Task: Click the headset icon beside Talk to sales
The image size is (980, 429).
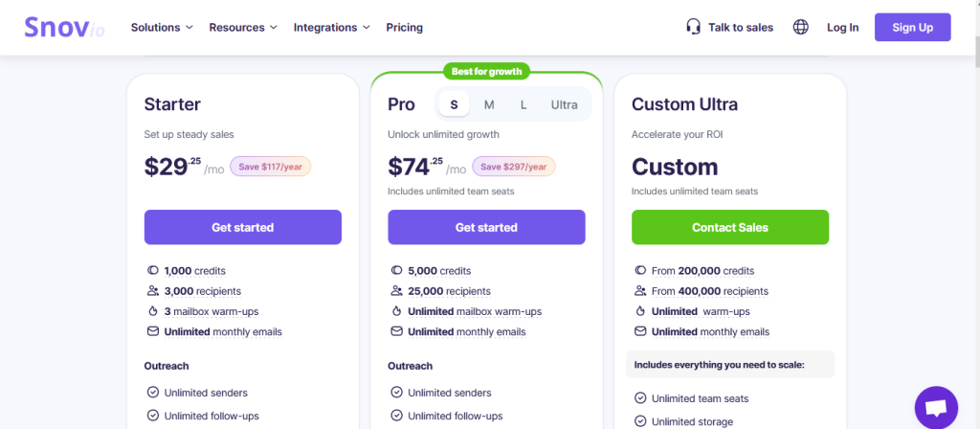Action: click(693, 27)
